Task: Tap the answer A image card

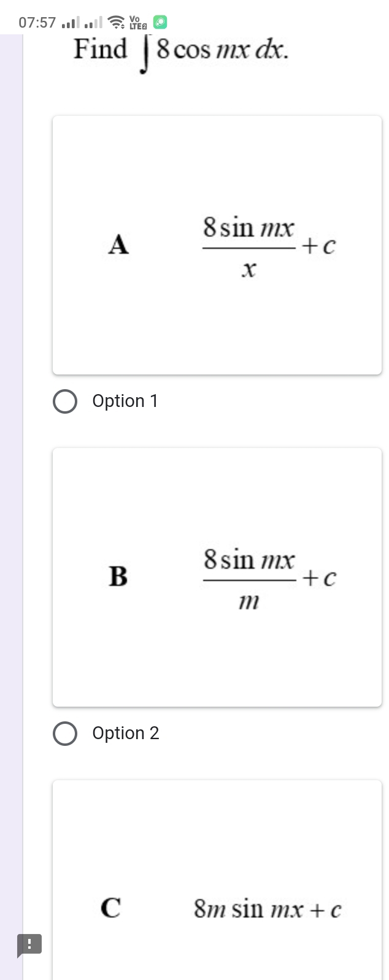Action: (x=217, y=245)
